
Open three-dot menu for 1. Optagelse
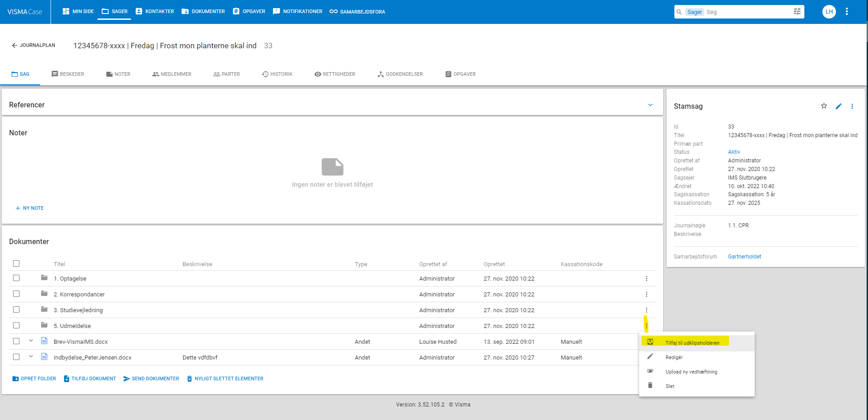[x=646, y=279]
